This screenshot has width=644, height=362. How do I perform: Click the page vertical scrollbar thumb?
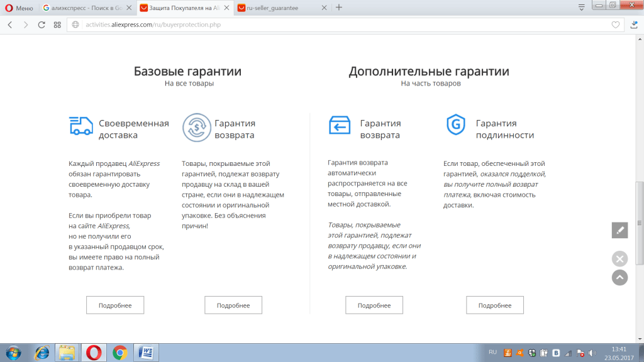(640, 223)
